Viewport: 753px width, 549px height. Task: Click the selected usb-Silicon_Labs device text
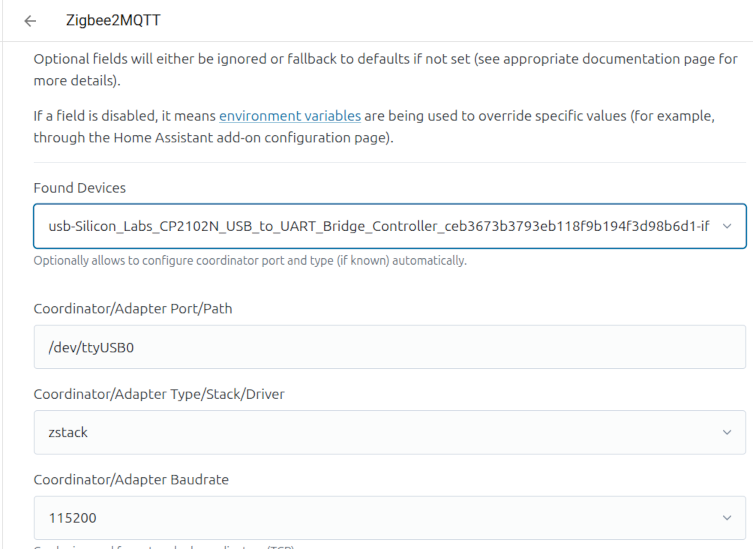coord(378,226)
